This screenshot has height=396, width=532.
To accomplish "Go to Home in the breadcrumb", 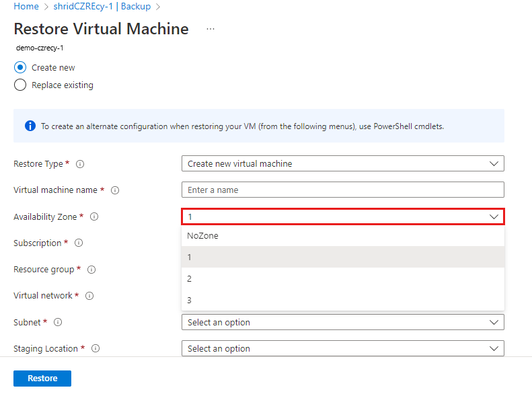I will [26, 6].
